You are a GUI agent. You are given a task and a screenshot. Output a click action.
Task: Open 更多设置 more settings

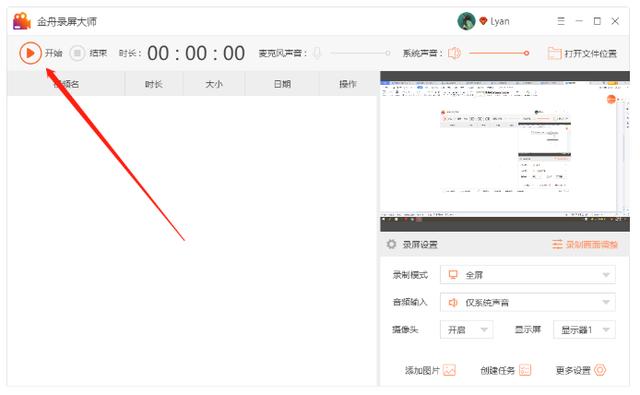tap(581, 370)
